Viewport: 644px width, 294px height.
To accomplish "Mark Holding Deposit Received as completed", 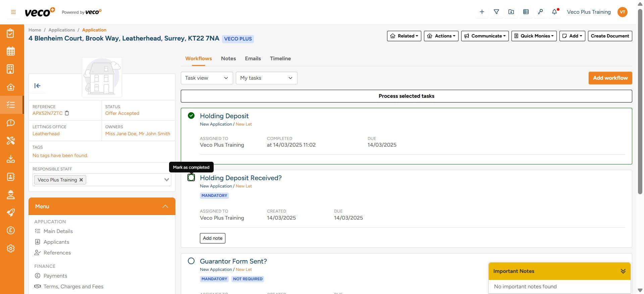I will [191, 177].
